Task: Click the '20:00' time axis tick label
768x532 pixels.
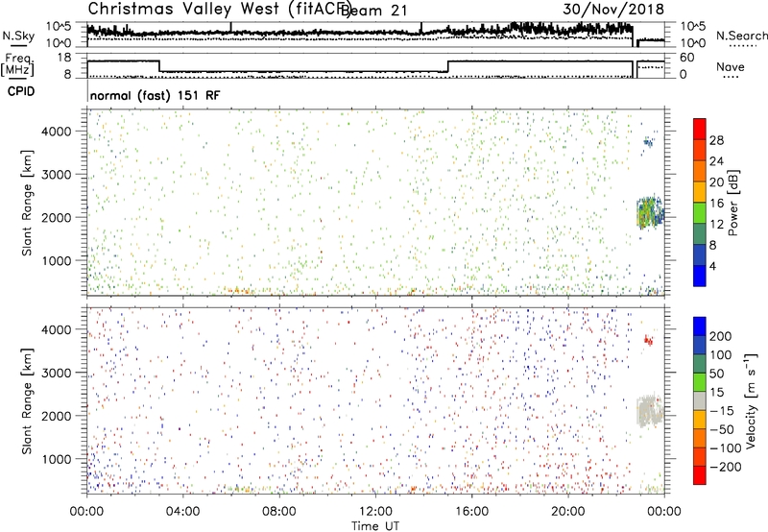Action: [568, 512]
